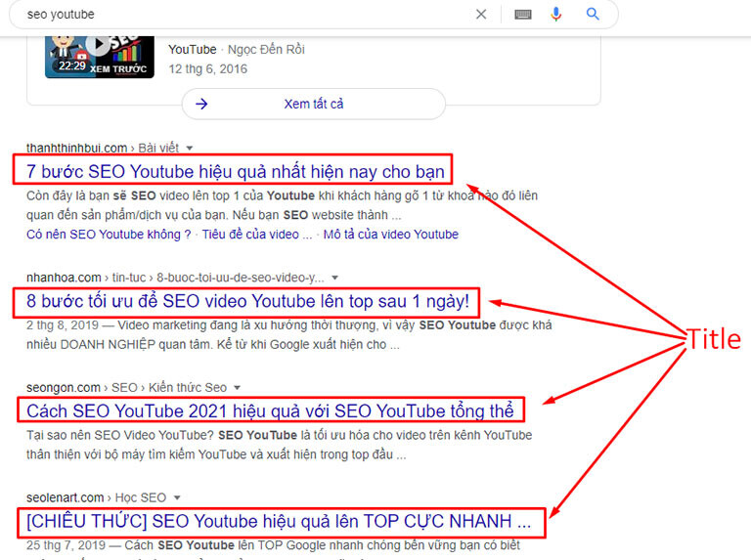Click the Xem tất cả button
751x560 pixels.
[314, 104]
